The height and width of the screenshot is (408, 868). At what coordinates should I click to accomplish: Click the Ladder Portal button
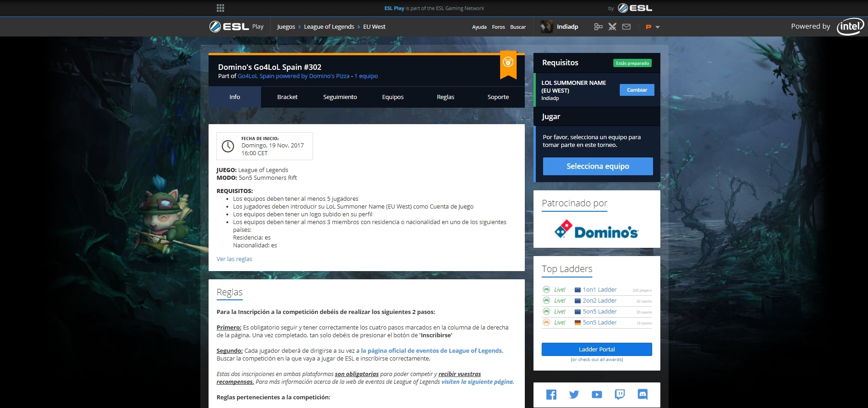click(597, 349)
